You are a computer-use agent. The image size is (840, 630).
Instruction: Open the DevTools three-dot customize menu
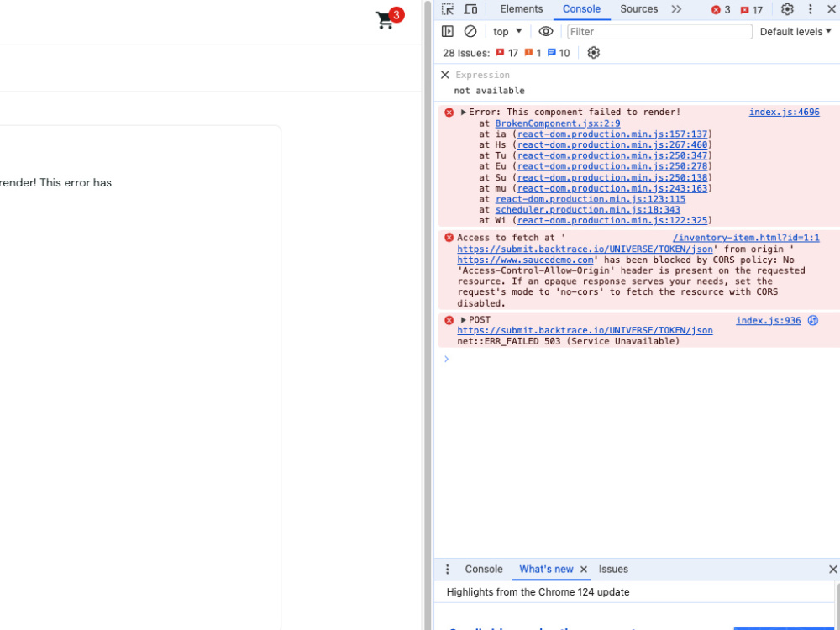810,9
